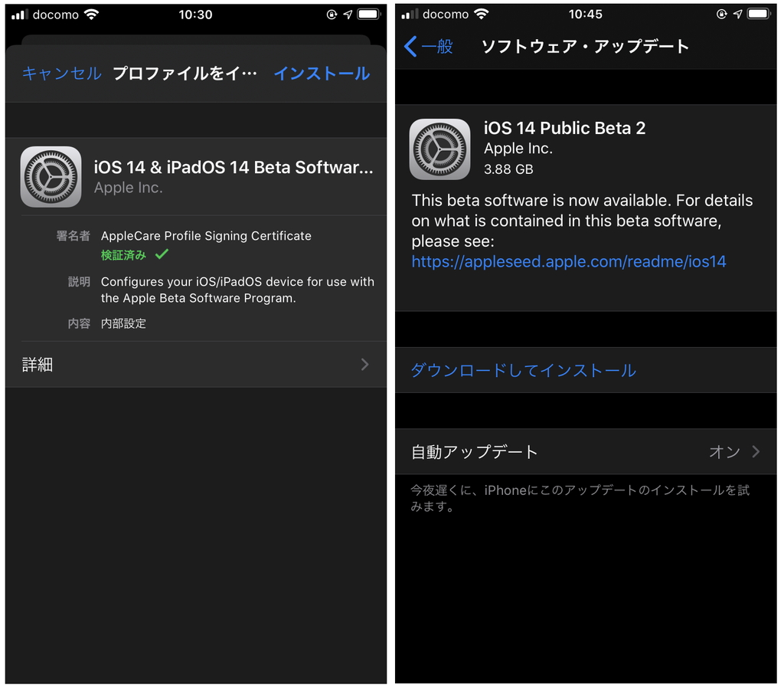Tap ダウンロードしてインストール to start the update
Screen dimensions: 784x688
point(523,370)
